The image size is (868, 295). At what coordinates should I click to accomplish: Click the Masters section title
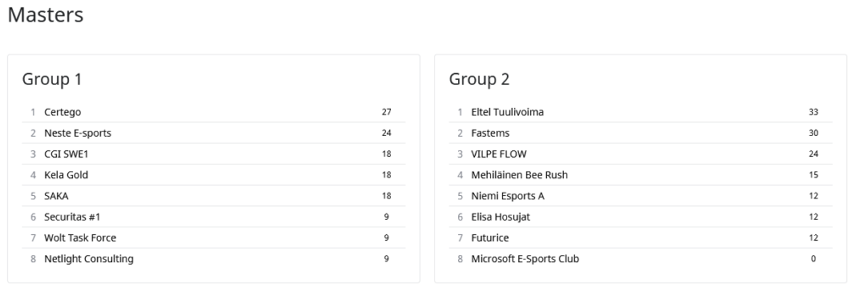tap(46, 15)
